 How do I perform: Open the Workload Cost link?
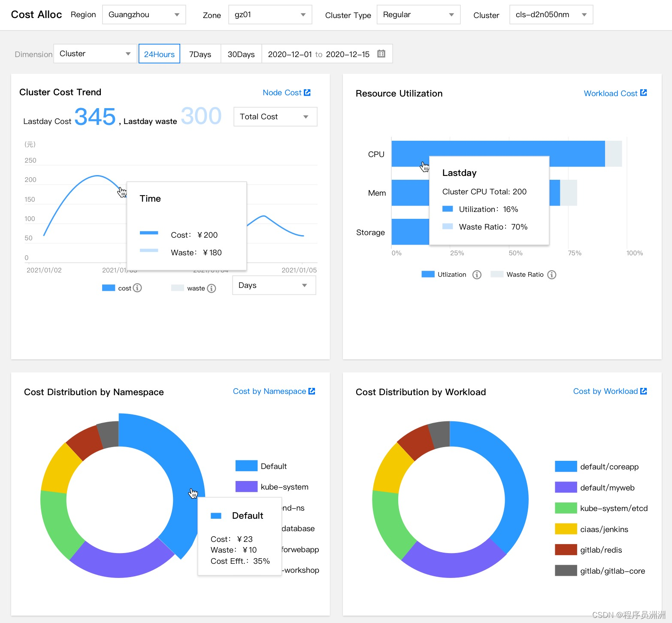click(x=610, y=93)
